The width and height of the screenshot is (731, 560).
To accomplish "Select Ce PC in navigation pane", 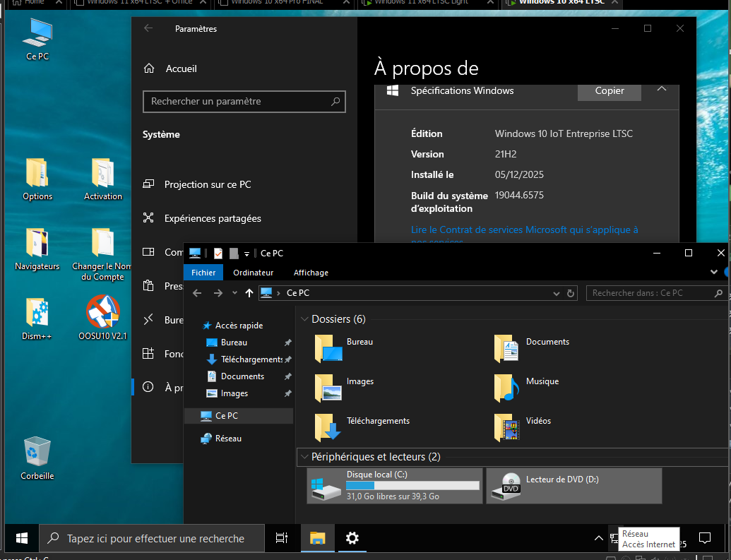I will (x=239, y=415).
